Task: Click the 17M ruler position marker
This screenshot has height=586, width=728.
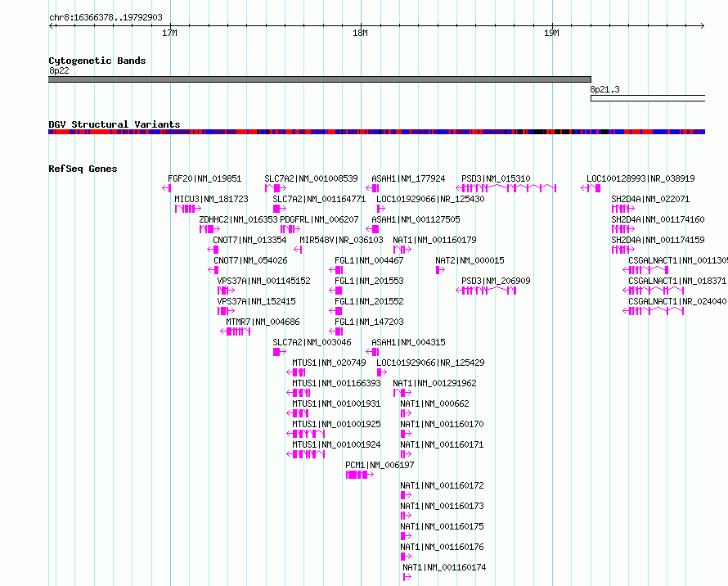Action: click(x=169, y=33)
